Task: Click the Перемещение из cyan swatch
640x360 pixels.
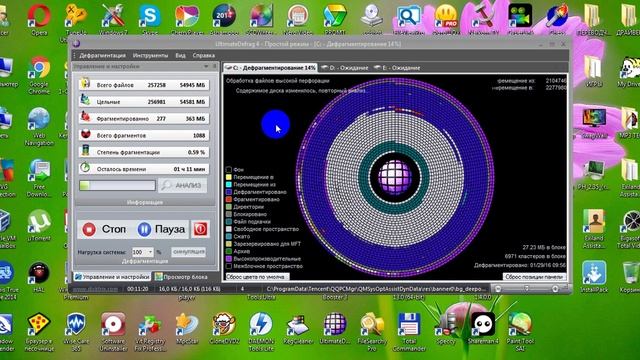Action: tap(229, 184)
